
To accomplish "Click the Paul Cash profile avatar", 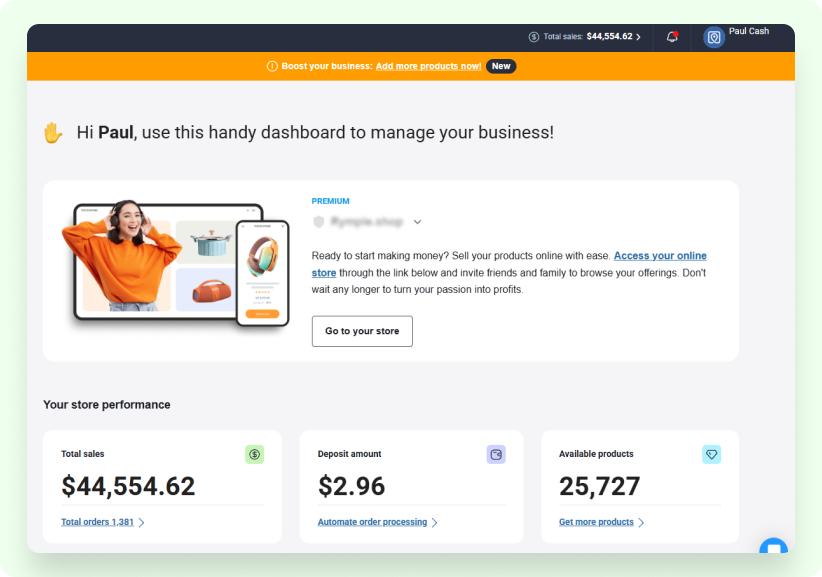I will point(714,38).
